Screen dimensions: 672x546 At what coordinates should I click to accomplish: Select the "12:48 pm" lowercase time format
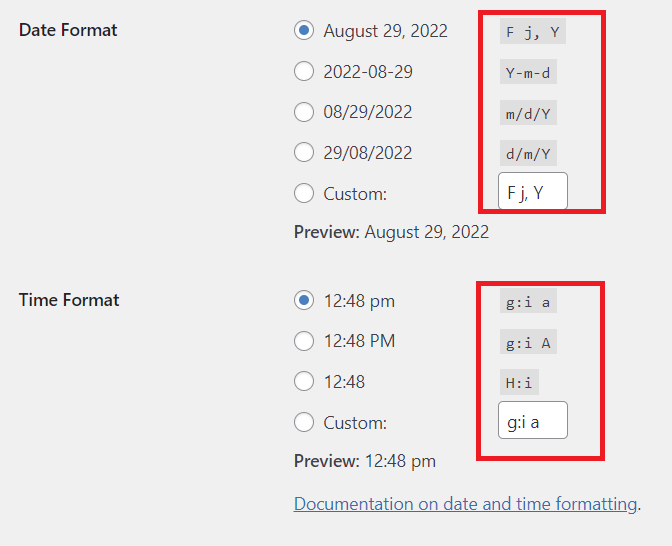tap(304, 300)
